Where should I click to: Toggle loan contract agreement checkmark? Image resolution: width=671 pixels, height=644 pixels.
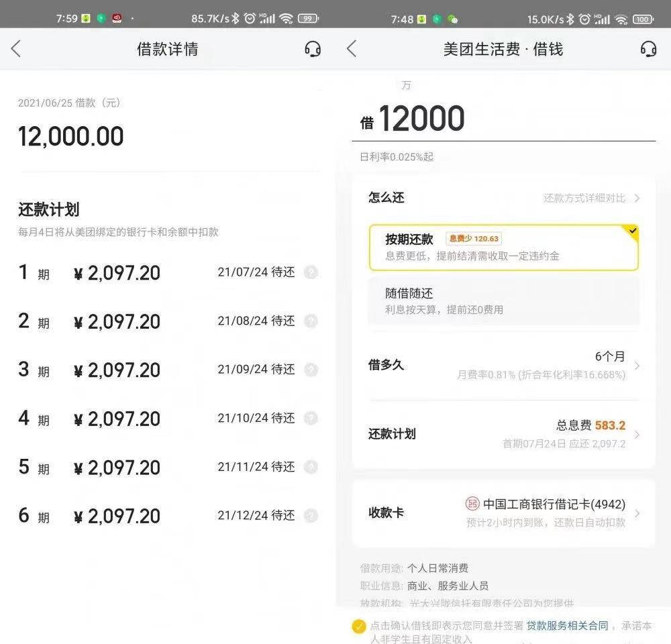[x=359, y=627]
